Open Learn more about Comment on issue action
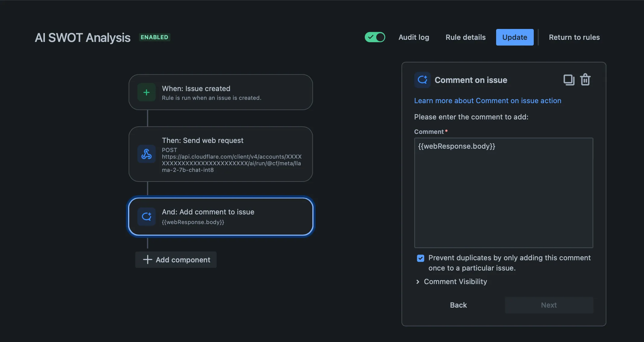Screen dimensions: 644x342 pos(487,100)
